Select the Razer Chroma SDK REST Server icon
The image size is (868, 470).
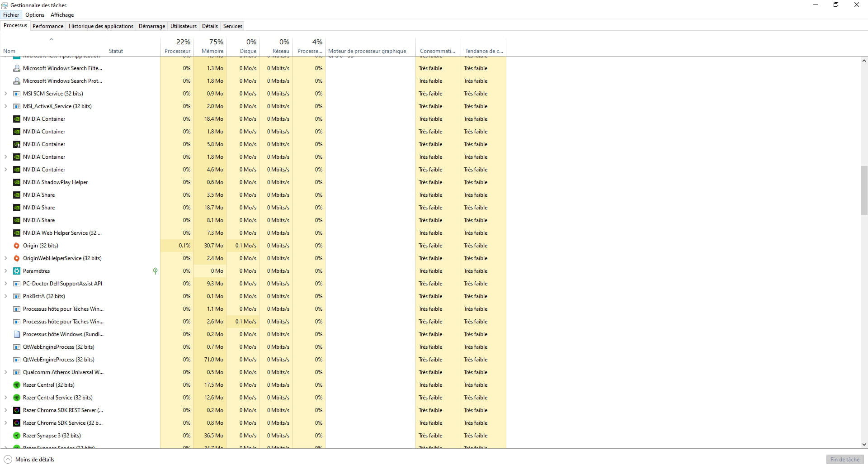[x=17, y=410]
